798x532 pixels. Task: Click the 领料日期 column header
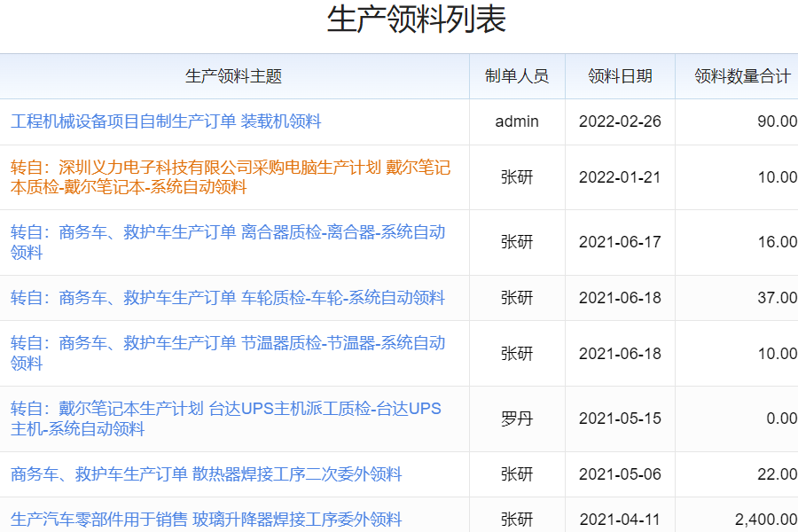(x=620, y=76)
